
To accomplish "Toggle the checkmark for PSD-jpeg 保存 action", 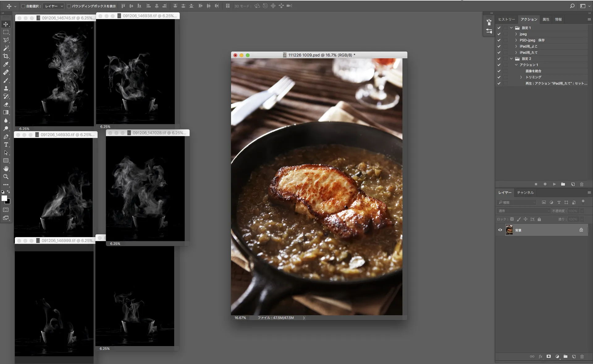I will 499,40.
